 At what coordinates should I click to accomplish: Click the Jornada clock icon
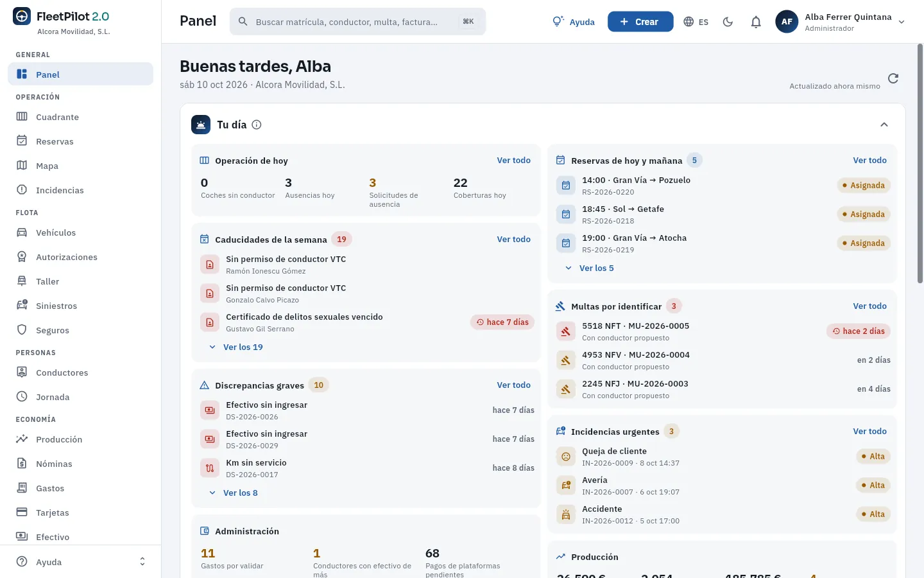[x=22, y=397]
